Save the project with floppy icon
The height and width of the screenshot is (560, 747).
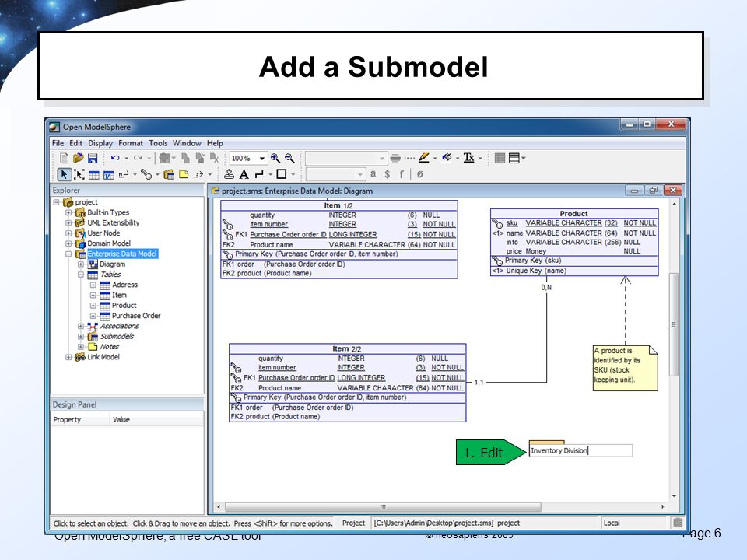(93, 158)
